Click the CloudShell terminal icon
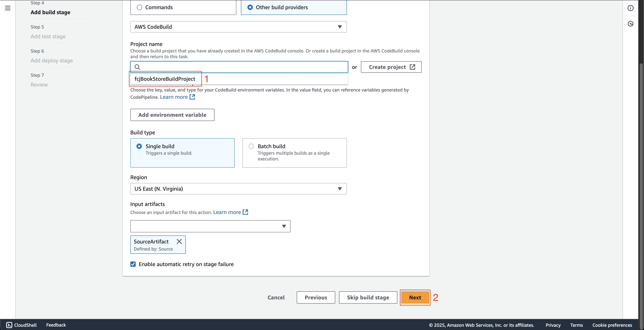This screenshot has height=330, width=644. [x=9, y=325]
